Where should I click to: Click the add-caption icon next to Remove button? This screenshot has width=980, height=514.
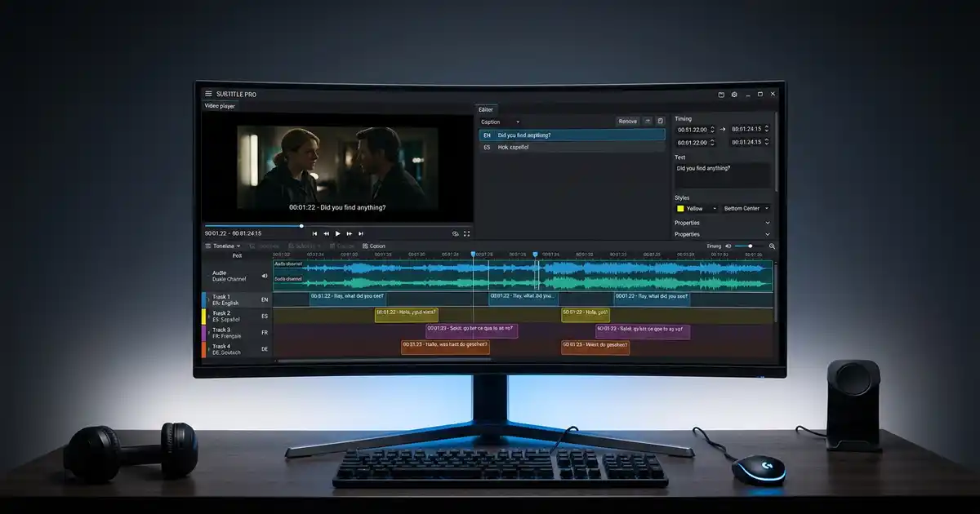click(x=648, y=121)
